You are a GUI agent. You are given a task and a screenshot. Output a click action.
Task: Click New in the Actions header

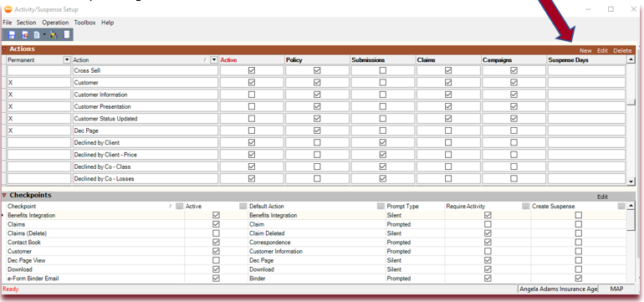(585, 50)
